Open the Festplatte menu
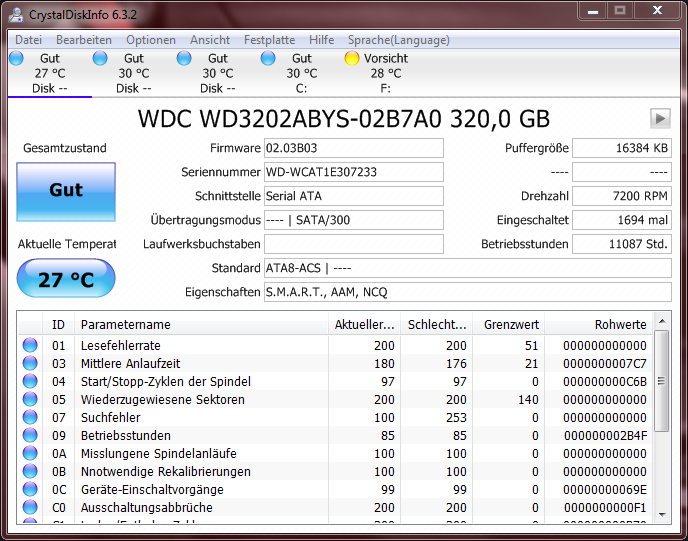 pyautogui.click(x=269, y=40)
